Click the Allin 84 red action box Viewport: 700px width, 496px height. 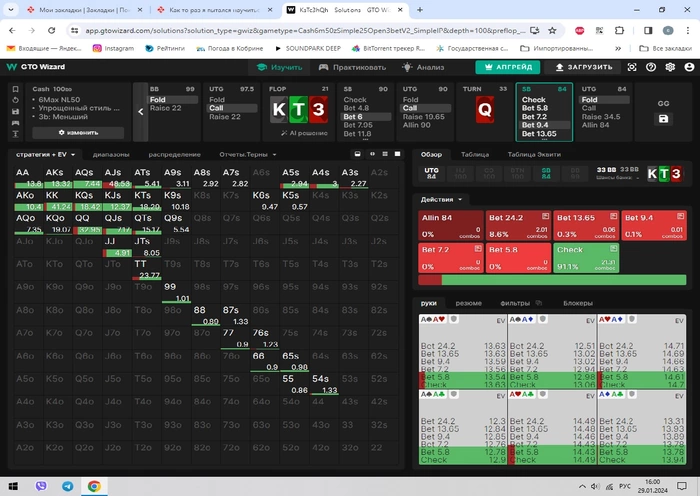click(x=450, y=225)
